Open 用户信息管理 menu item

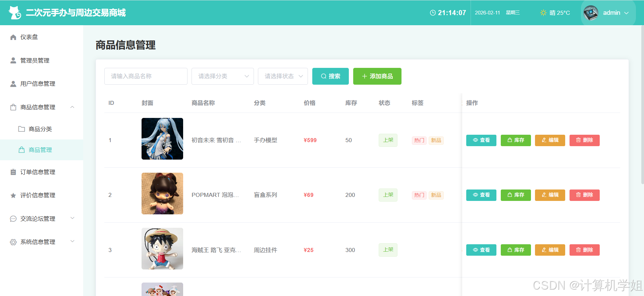click(42, 84)
